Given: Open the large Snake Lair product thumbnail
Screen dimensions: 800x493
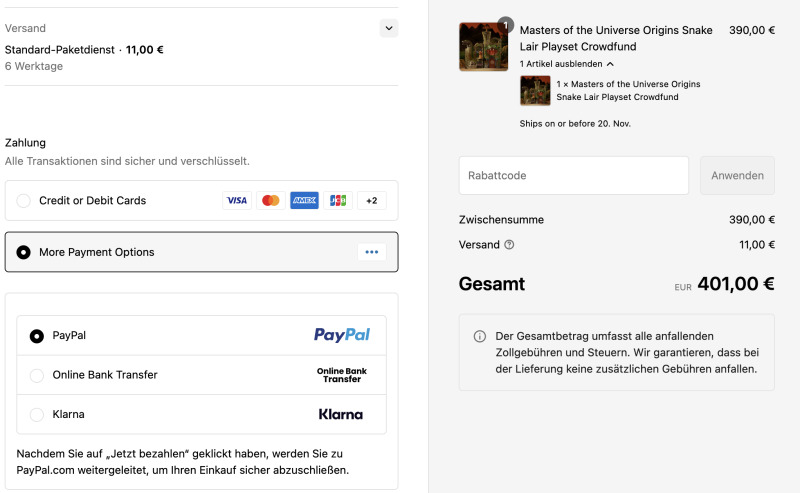Looking at the screenshot, I should pos(483,47).
